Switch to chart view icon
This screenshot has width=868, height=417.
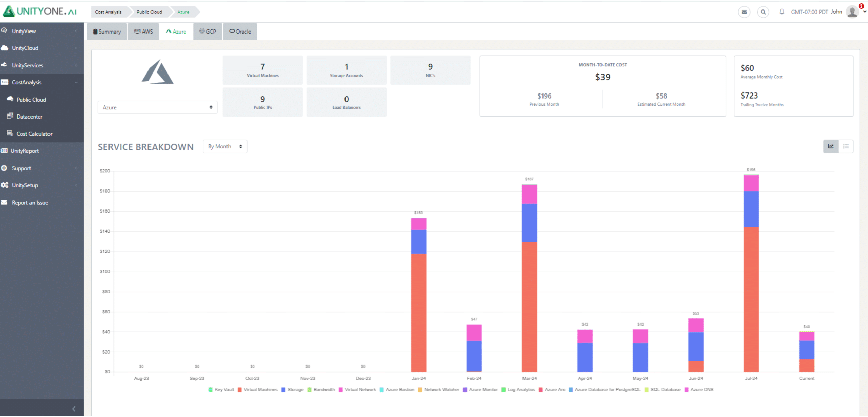point(831,146)
